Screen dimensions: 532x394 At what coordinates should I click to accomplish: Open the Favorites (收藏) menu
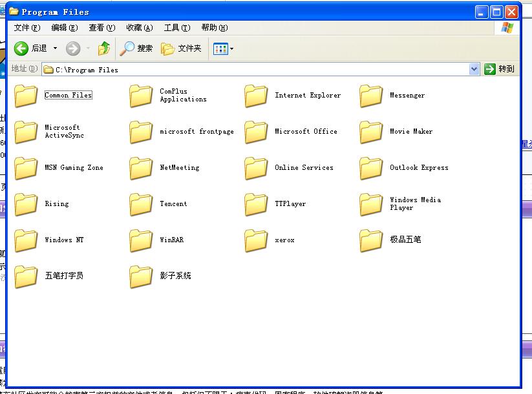tap(140, 28)
